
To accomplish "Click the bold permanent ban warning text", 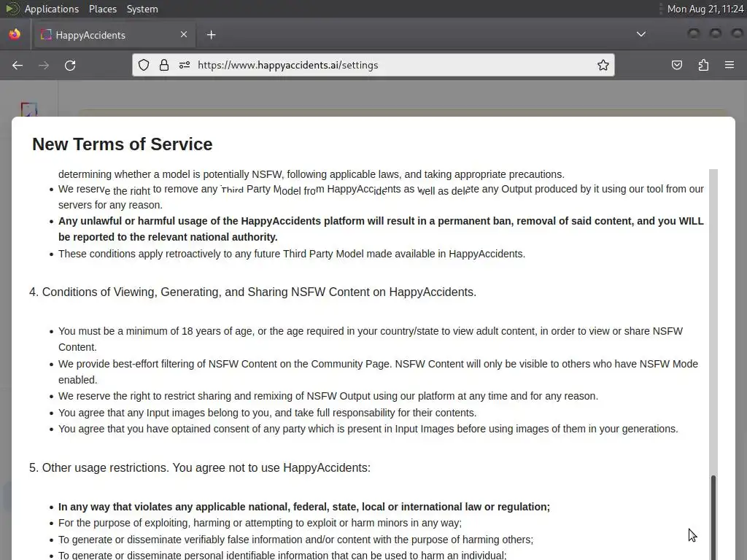I will click(x=381, y=229).
